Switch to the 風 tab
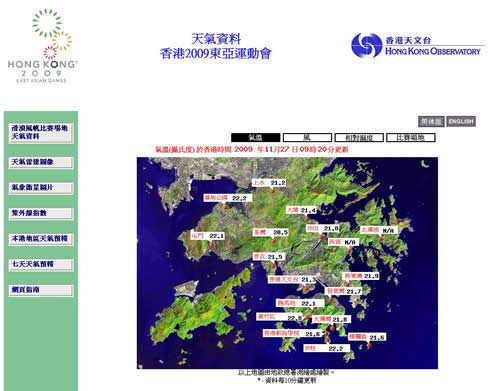The height and width of the screenshot is (391, 500). pos(307,138)
